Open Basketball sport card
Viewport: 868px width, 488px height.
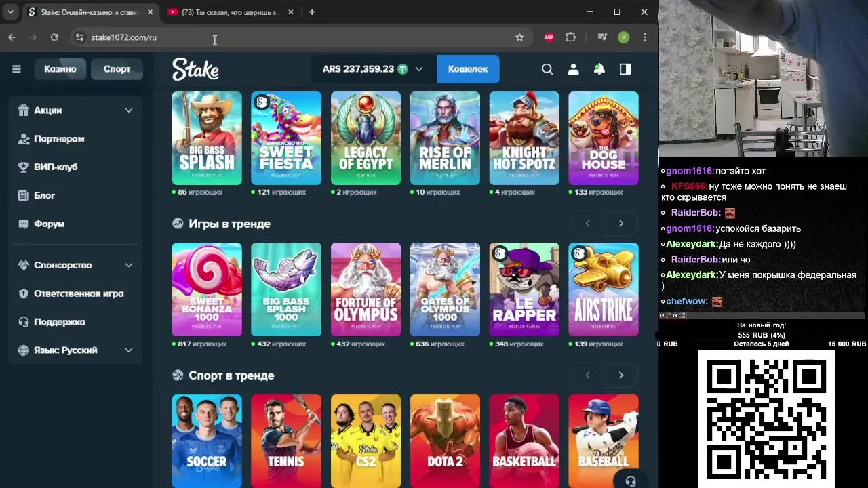click(x=524, y=441)
